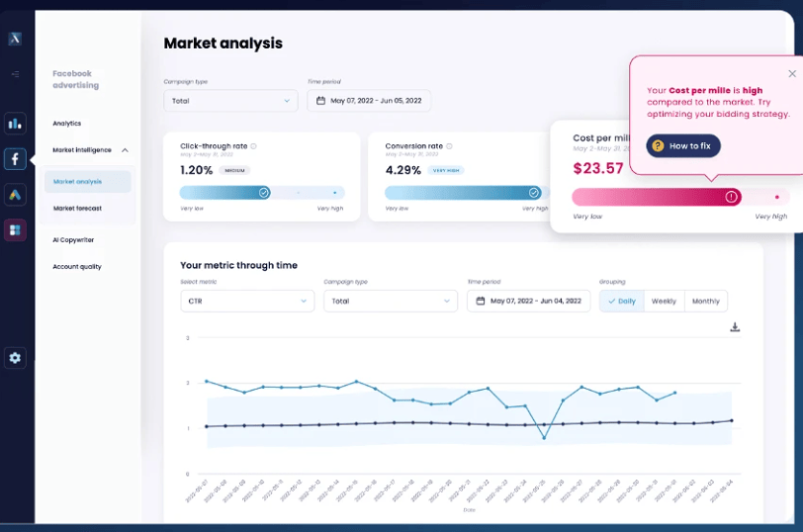
Task: Click info icon beside Click-through rate
Action: click(x=254, y=146)
